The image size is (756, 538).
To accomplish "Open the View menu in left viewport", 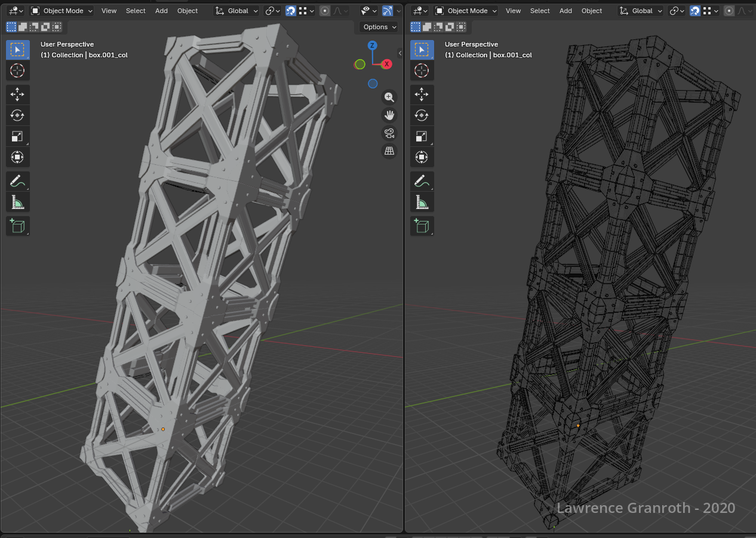I will point(109,11).
